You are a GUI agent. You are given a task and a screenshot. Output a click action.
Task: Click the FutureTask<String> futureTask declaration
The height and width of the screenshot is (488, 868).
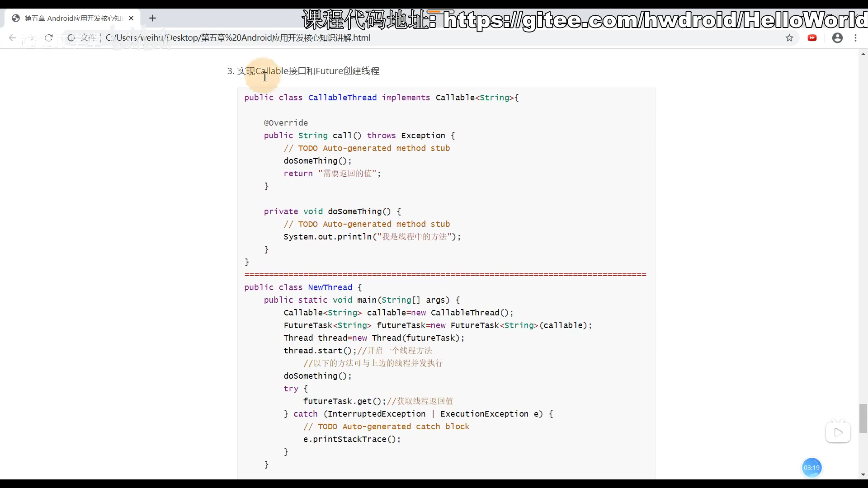coord(438,325)
